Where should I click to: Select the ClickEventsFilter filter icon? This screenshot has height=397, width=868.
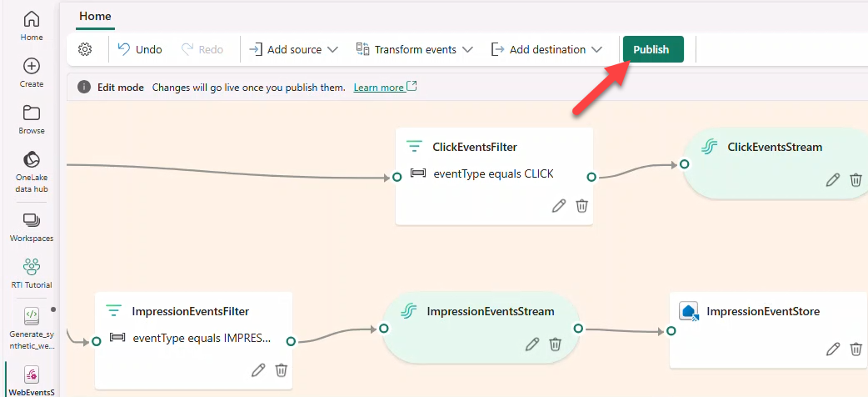coord(415,147)
